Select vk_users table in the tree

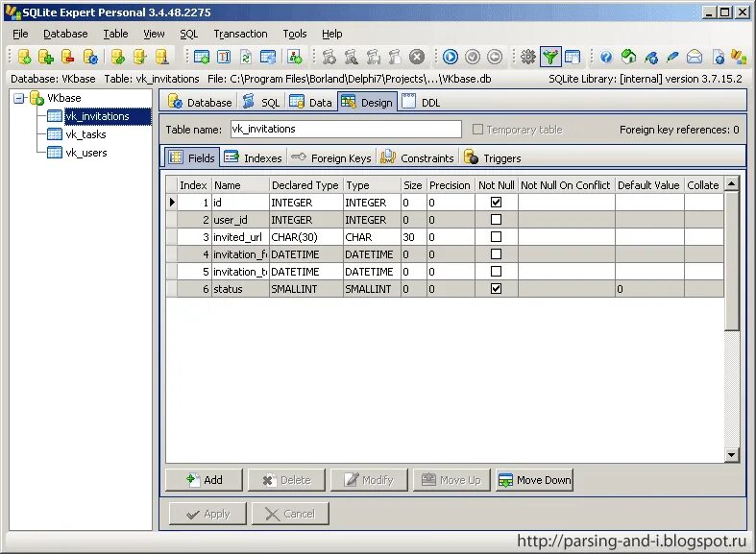click(86, 153)
